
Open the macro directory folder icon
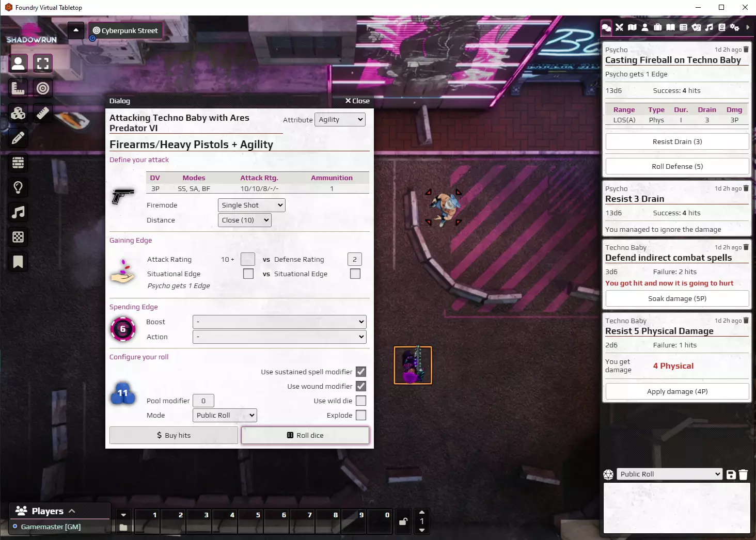[123, 527]
